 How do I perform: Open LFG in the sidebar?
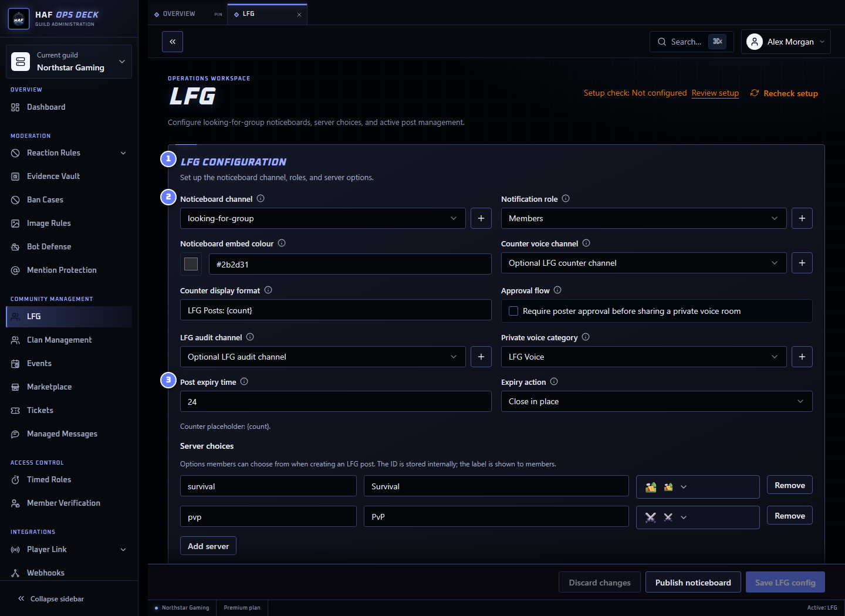pyautogui.click(x=69, y=317)
